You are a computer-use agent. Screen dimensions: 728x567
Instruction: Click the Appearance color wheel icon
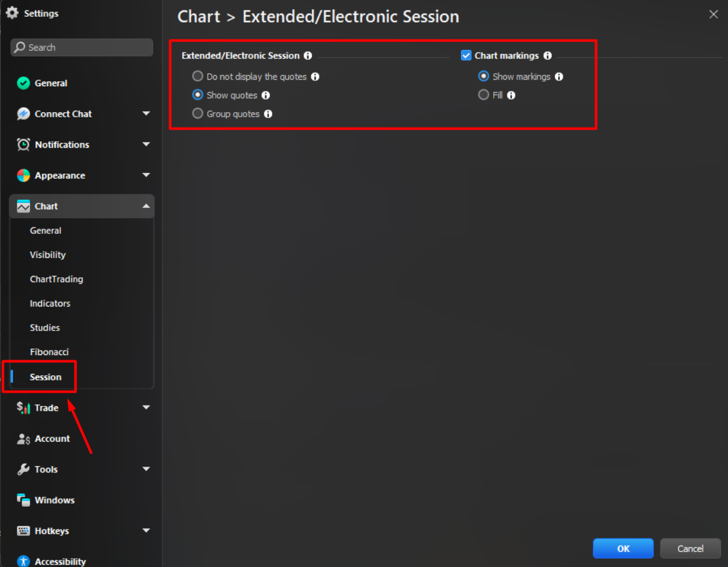(x=23, y=176)
